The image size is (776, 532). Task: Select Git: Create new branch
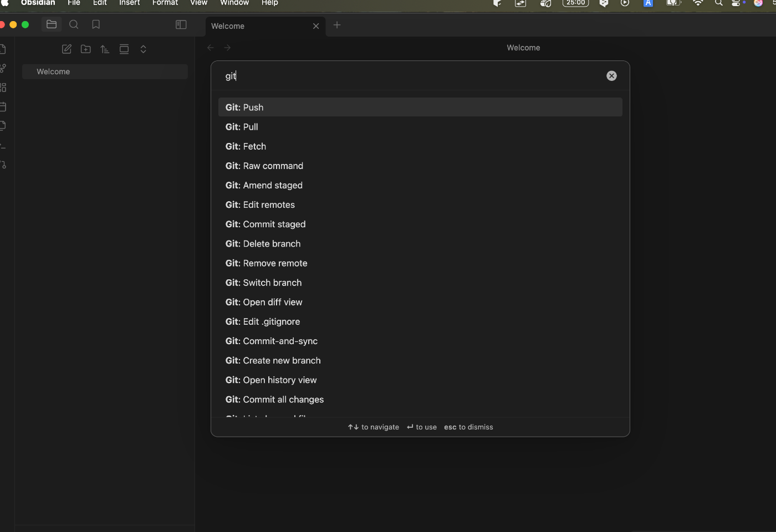pos(420,360)
